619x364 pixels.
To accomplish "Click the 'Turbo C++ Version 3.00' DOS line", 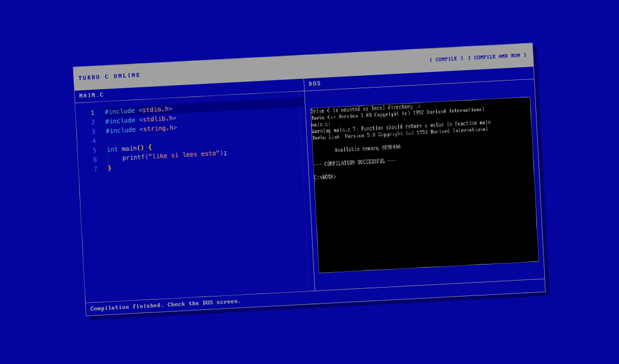I will (398, 114).
